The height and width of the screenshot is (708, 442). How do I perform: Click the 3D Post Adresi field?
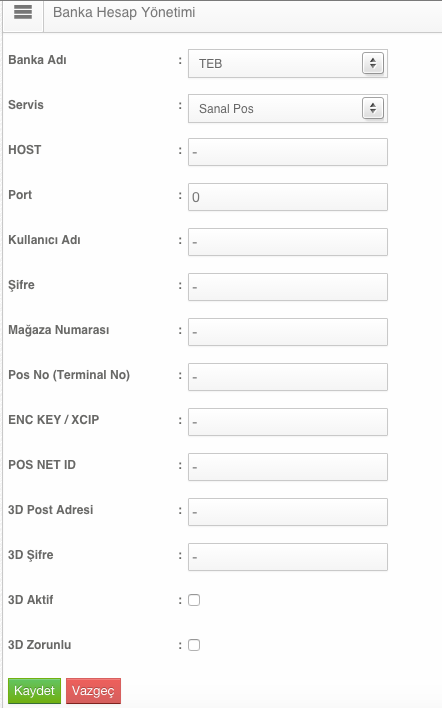(288, 512)
